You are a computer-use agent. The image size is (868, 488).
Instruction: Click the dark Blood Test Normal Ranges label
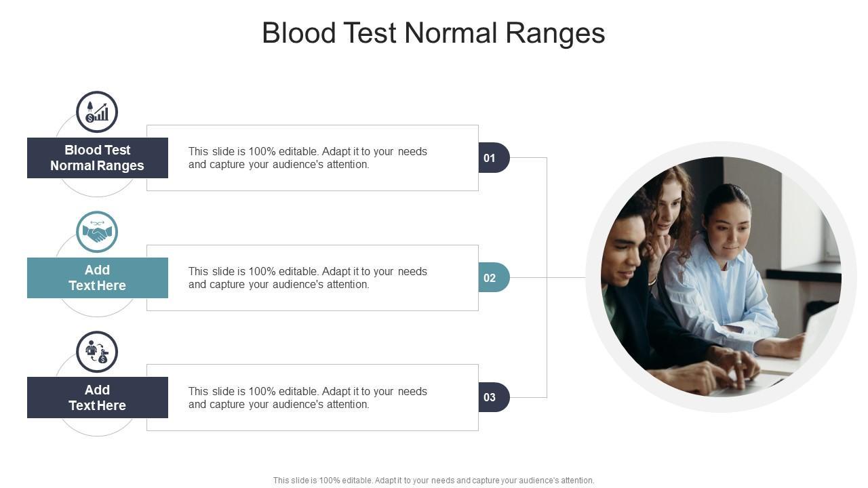click(x=97, y=158)
